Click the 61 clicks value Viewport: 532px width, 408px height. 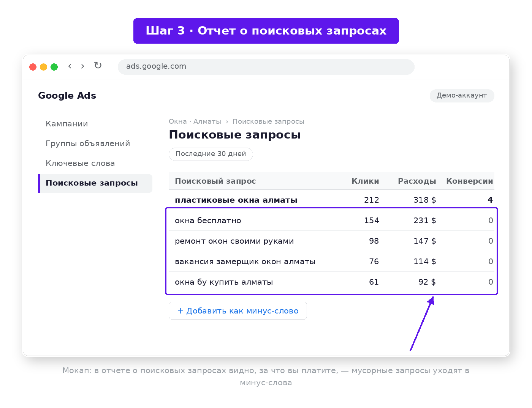tap(374, 282)
